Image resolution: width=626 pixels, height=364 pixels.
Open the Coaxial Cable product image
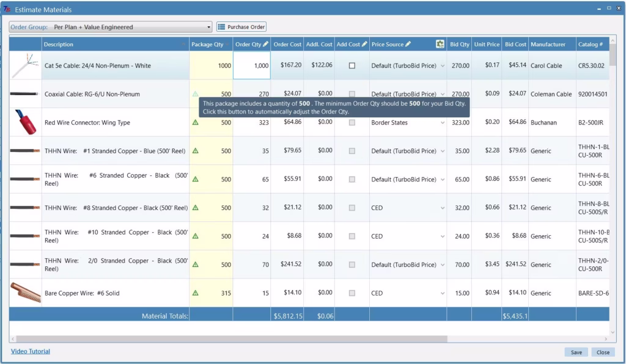25,93
